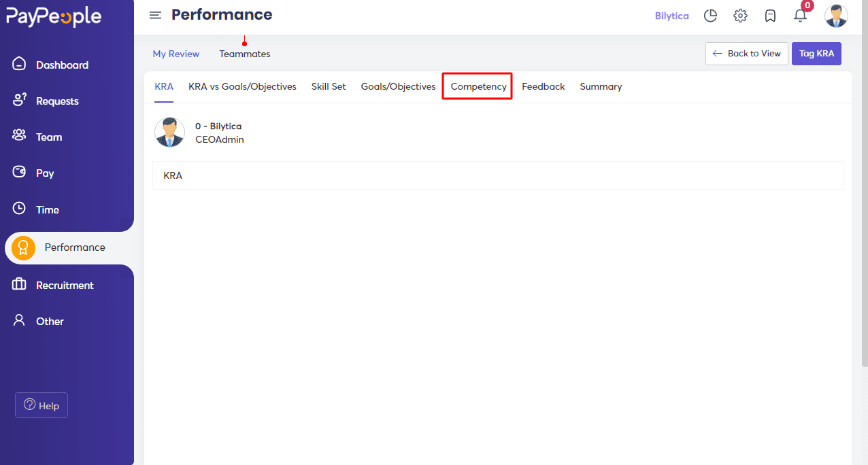Screen dimensions: 868x465
Task: Click the Help button
Action: (41, 405)
